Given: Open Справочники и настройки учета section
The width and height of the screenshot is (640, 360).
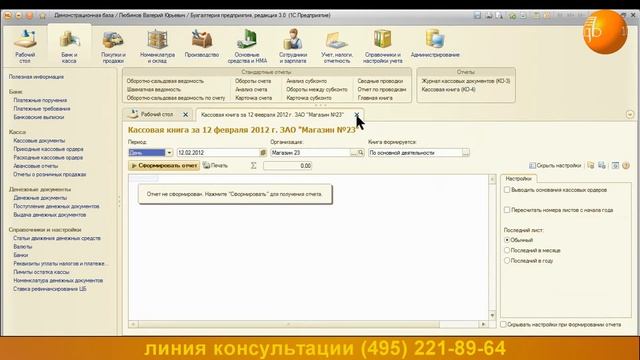Looking at the screenshot, I should pyautogui.click(x=382, y=46).
